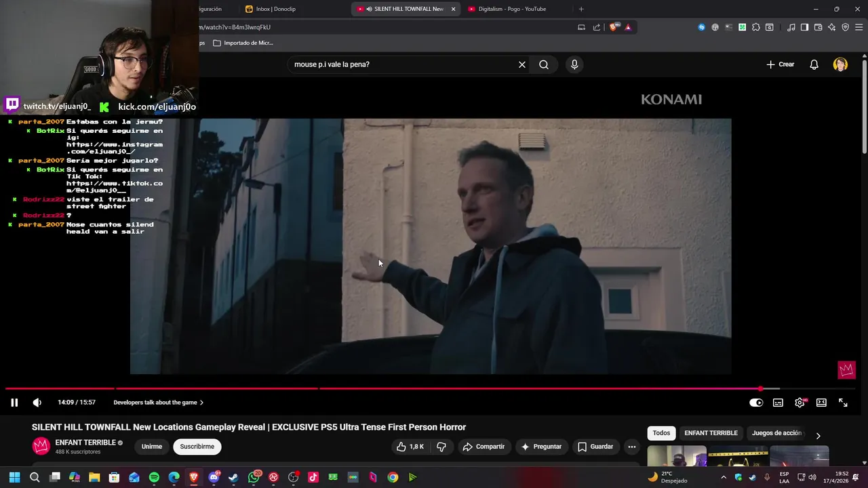
Task: Select the Juegos de acción filter chip
Action: (x=776, y=433)
